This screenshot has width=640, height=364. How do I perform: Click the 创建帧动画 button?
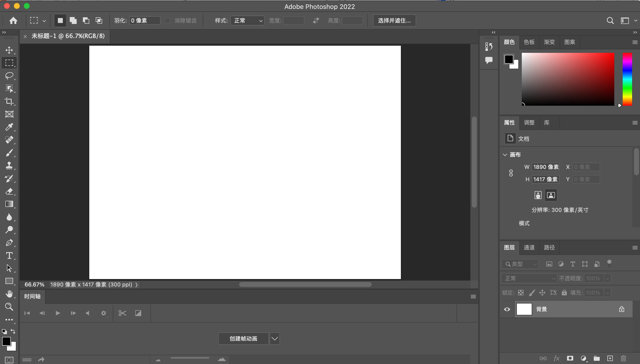(243, 339)
